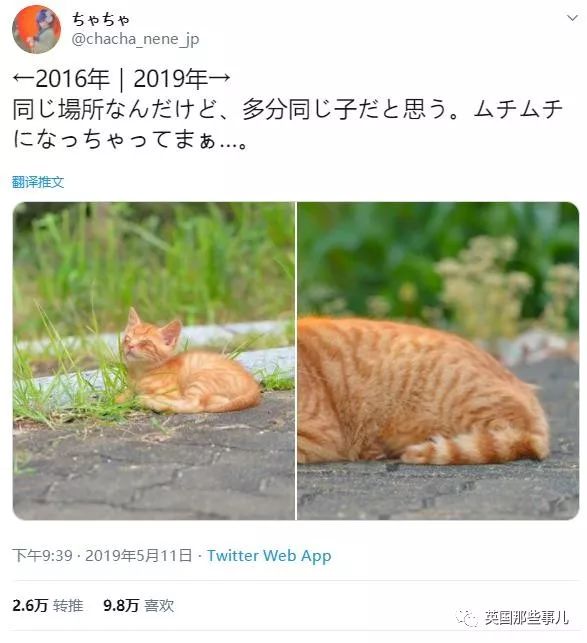Click the 2019年5月11日 date text
The height and width of the screenshot is (643, 587).
tap(139, 556)
